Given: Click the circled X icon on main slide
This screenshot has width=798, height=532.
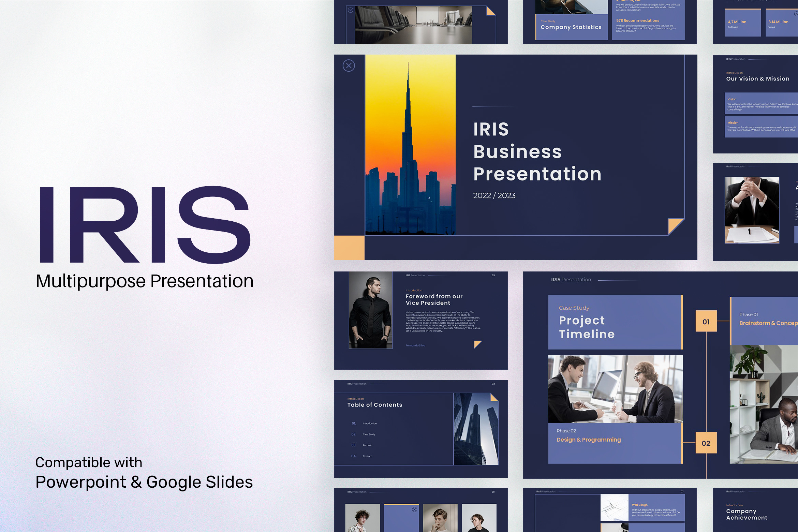Looking at the screenshot, I should coord(349,65).
